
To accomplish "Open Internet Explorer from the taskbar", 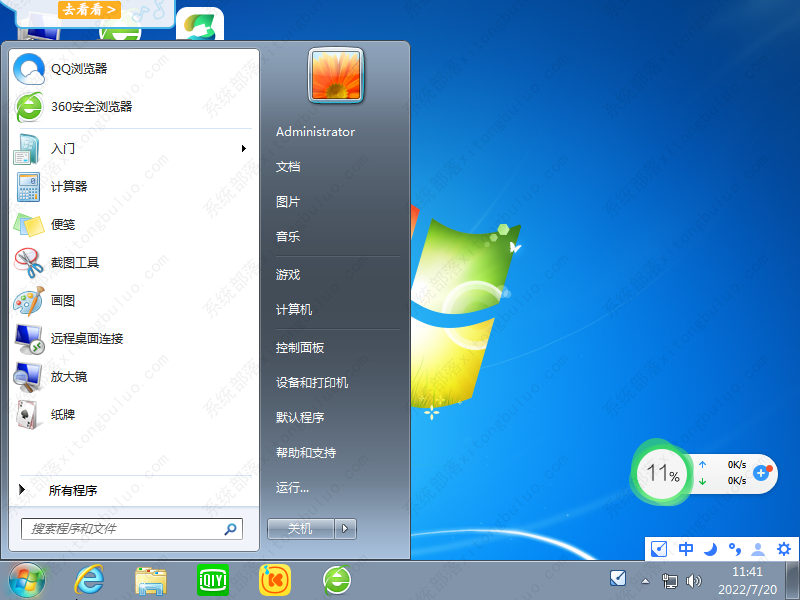I will click(89, 579).
